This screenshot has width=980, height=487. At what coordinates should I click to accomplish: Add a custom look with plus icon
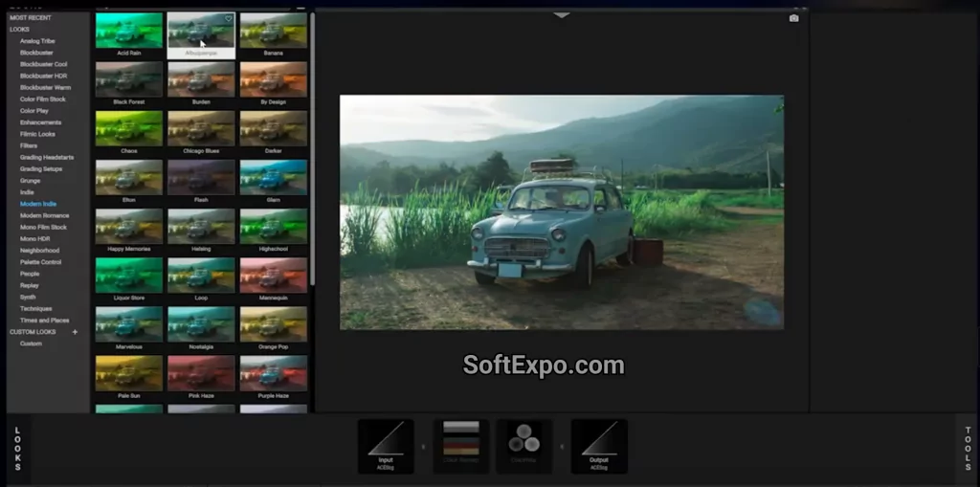75,332
